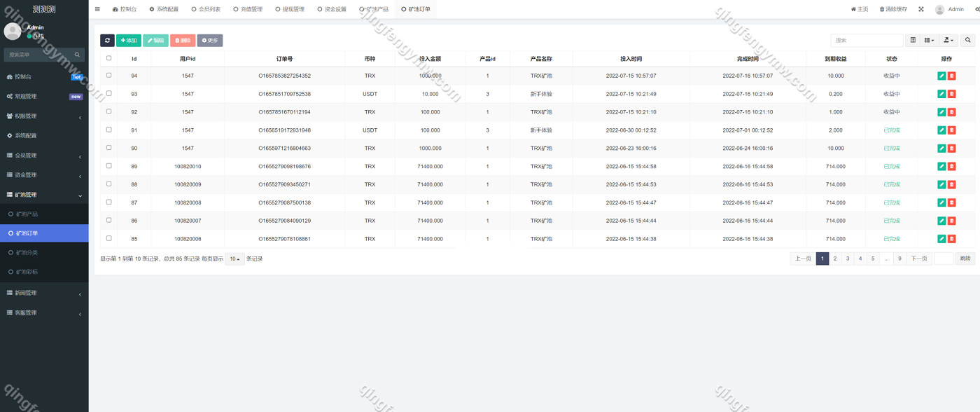
Task: Open 矿池分类 in the sidebar submenu
Action: [44, 252]
